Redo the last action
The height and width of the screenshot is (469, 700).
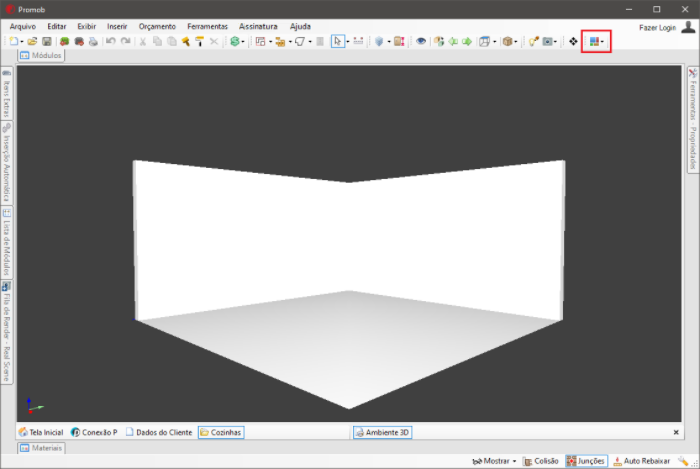tap(126, 42)
